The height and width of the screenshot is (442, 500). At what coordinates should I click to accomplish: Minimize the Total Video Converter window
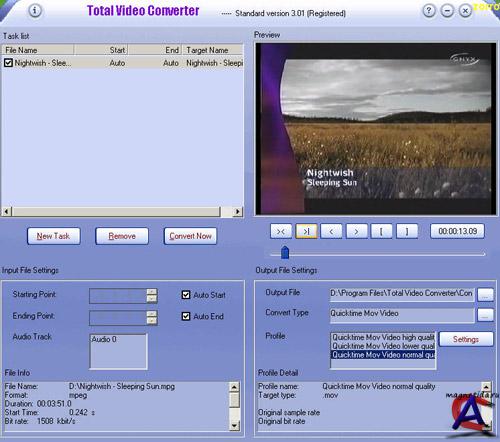[x=447, y=11]
